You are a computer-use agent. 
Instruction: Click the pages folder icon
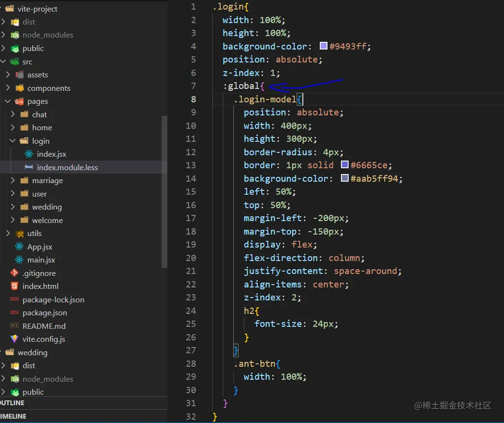pos(20,101)
